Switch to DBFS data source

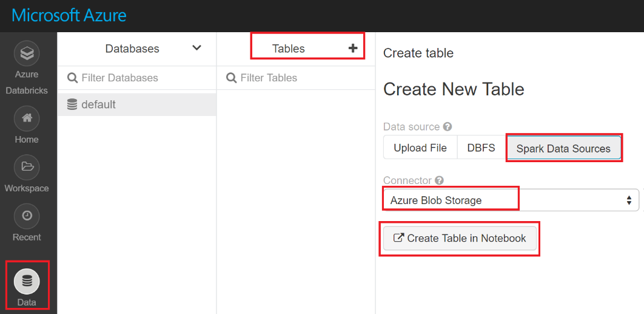click(x=481, y=148)
